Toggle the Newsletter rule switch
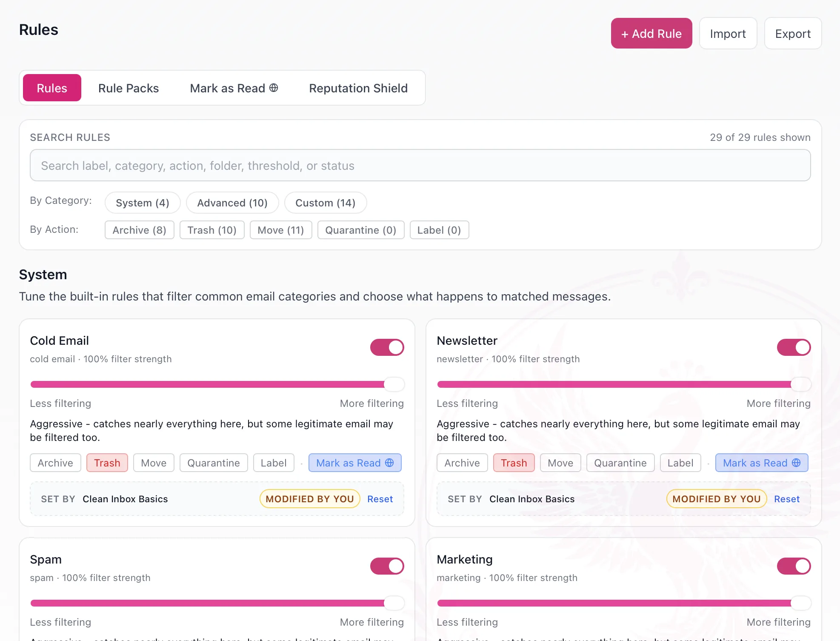Image resolution: width=840 pixels, height=641 pixels. [x=794, y=347]
